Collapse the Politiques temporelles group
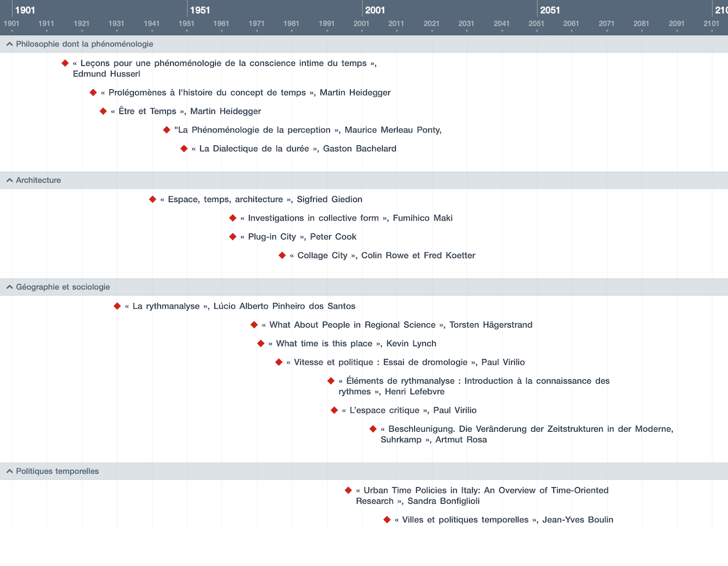Viewport: 728px width, 566px height. coord(9,471)
